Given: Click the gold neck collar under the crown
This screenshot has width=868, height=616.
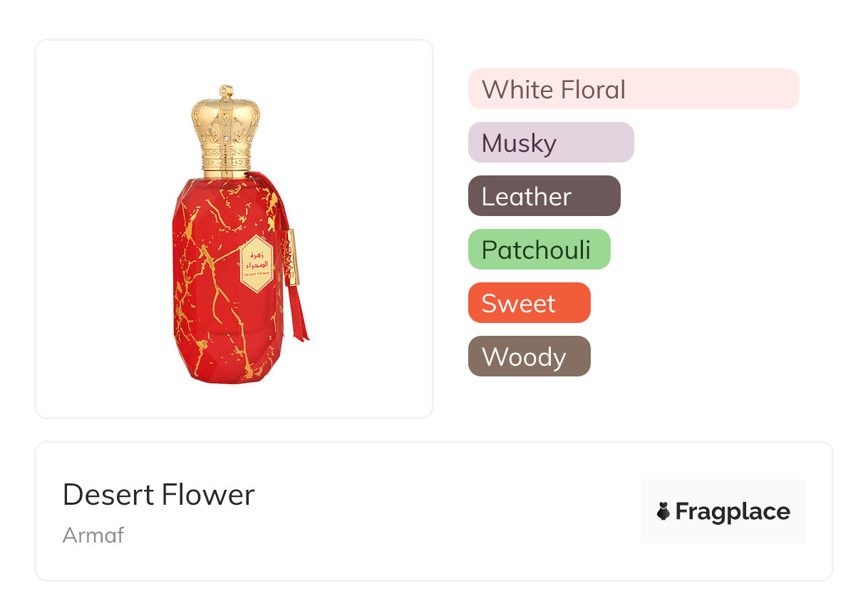Looking at the screenshot, I should (227, 166).
